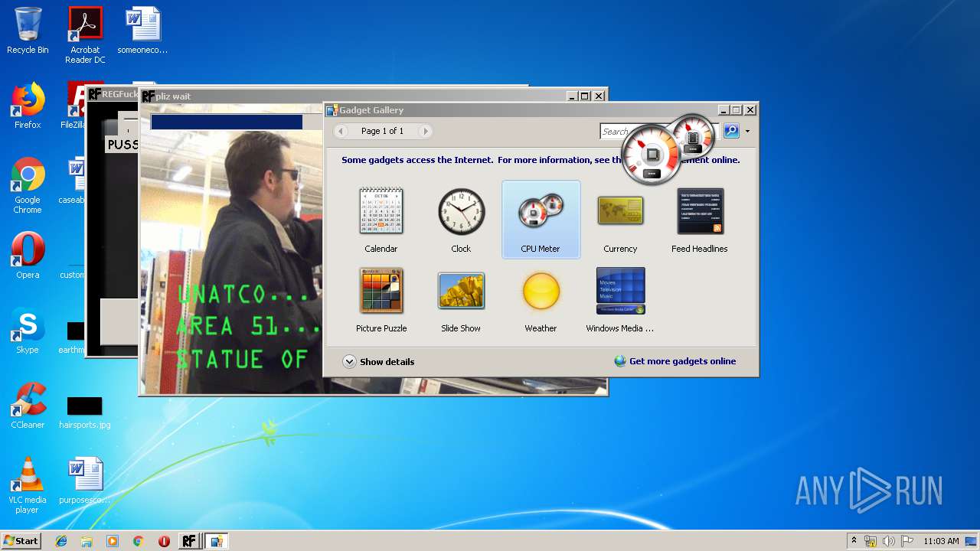980x551 pixels.
Task: Select the Clock gadget
Action: click(461, 220)
